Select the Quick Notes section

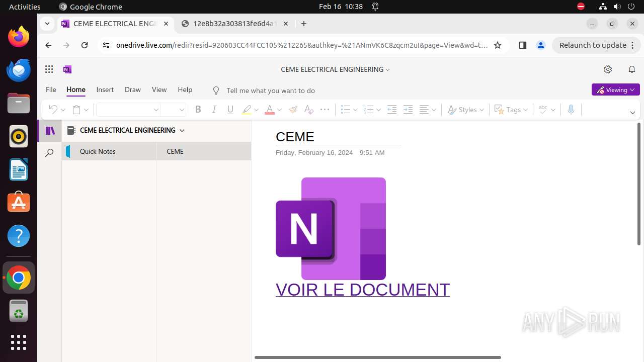(109, 151)
